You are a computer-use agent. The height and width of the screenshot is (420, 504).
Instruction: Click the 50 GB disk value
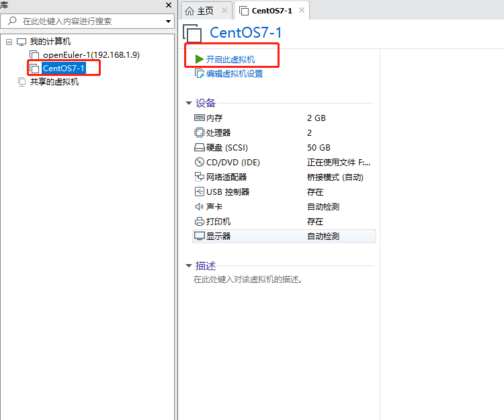(319, 147)
